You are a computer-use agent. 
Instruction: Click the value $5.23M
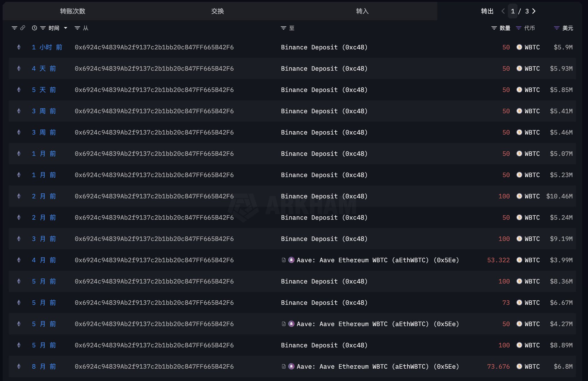click(561, 175)
